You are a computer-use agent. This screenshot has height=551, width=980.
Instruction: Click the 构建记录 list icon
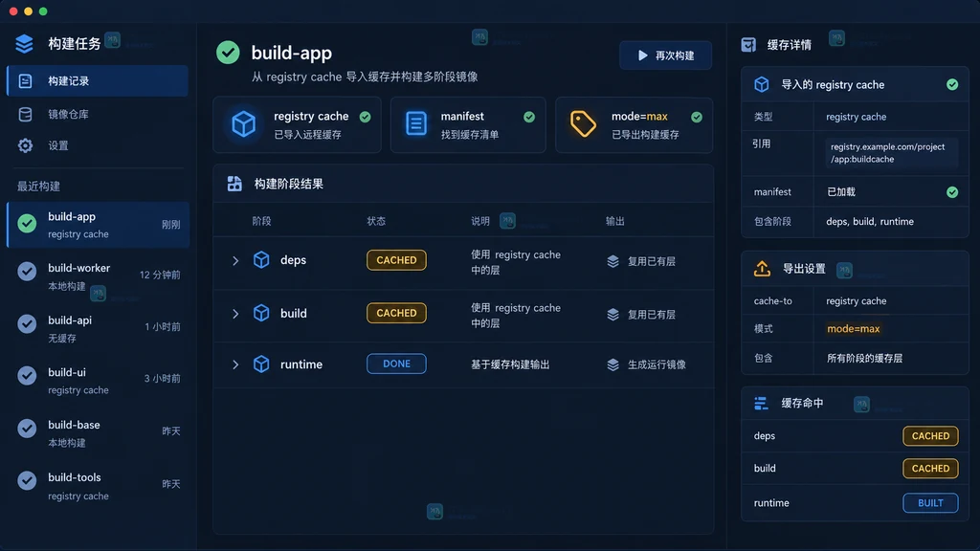pyautogui.click(x=25, y=81)
